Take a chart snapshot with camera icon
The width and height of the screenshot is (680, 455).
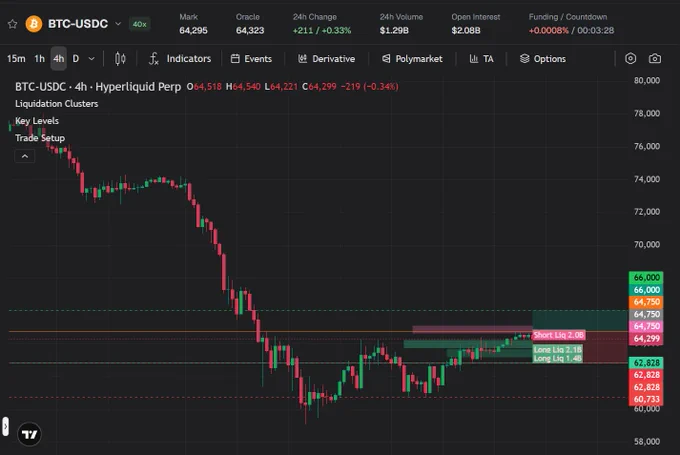point(655,59)
